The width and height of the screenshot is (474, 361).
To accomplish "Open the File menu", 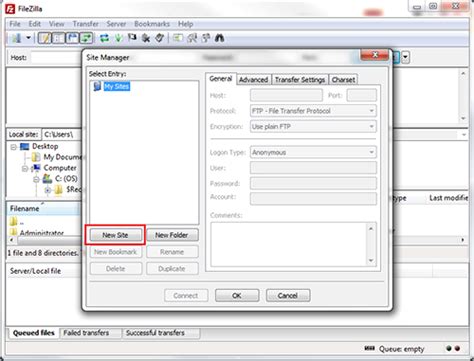I will [15, 24].
